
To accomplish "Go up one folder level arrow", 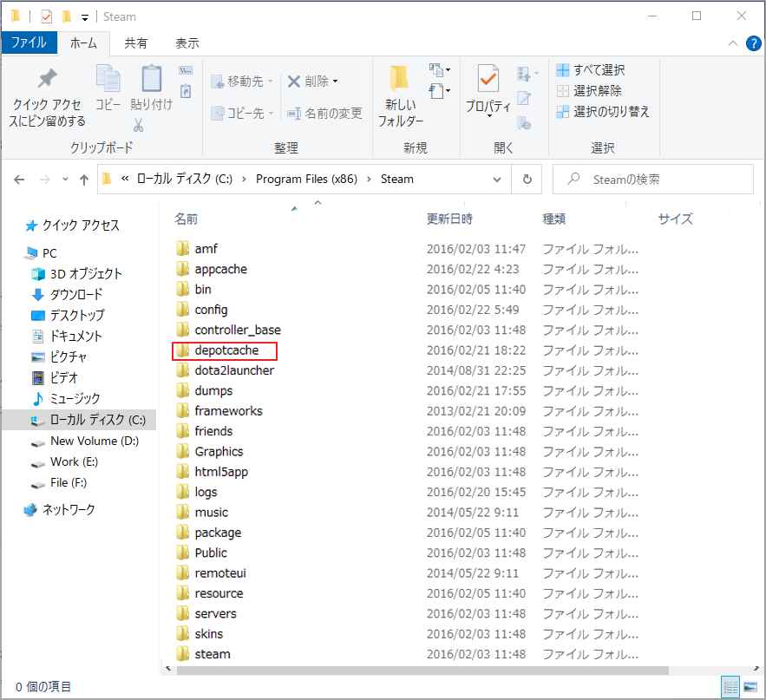I will coord(84,180).
